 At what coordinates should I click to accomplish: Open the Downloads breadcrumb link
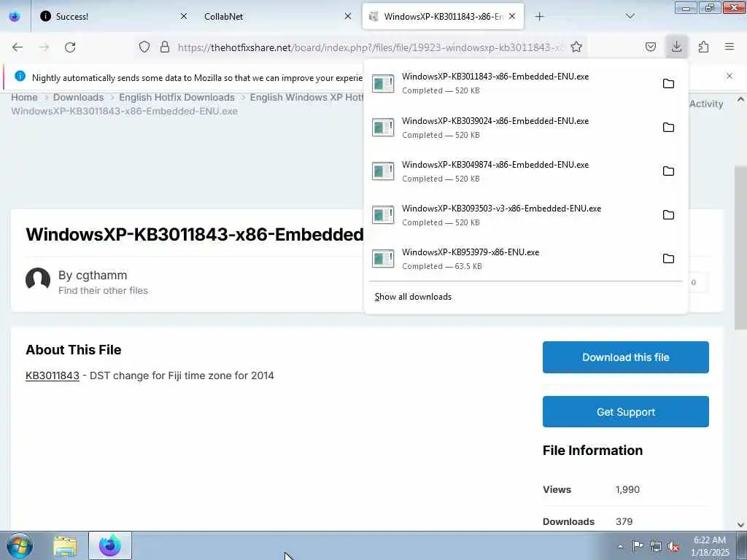(78, 97)
